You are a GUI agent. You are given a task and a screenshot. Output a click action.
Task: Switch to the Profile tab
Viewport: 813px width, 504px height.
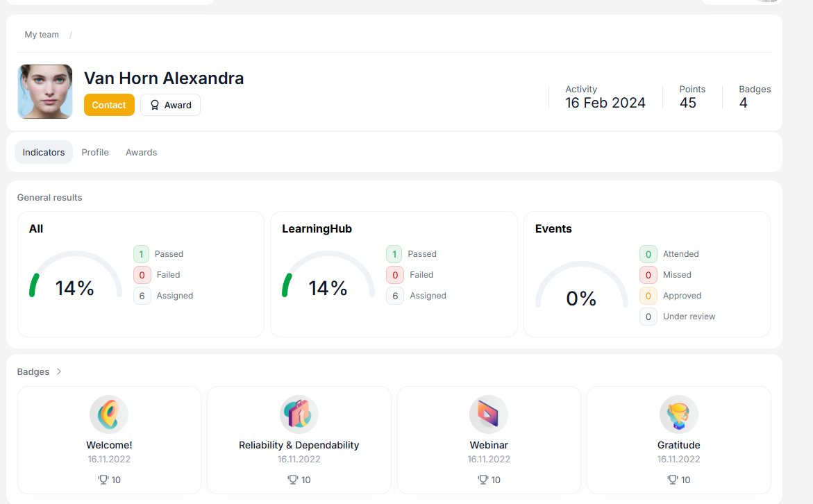click(95, 152)
